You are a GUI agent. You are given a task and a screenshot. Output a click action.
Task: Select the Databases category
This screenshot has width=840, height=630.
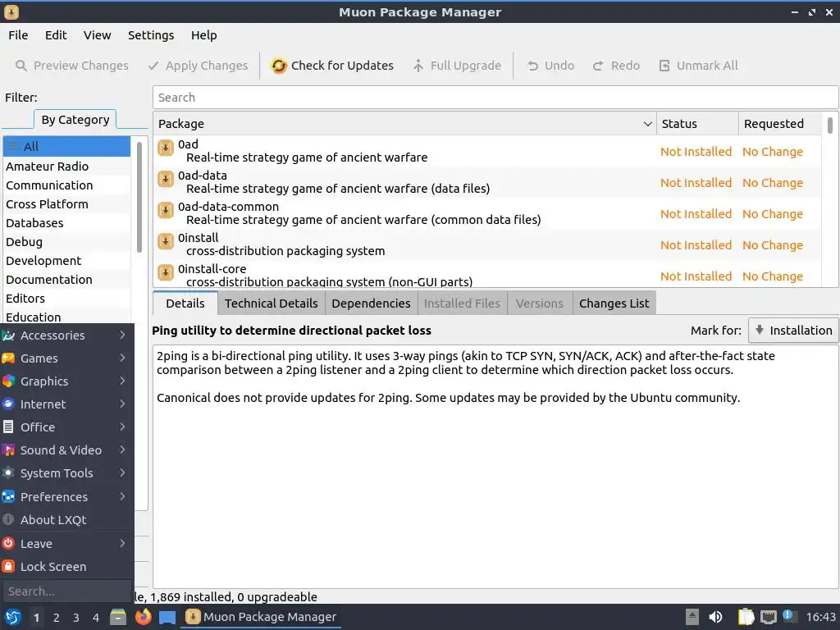pos(66,223)
